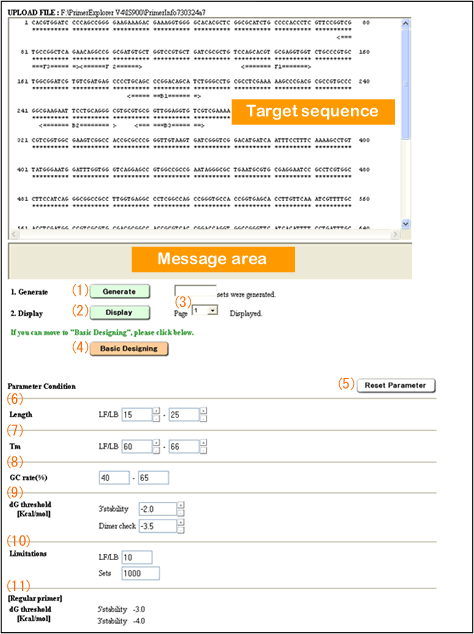The height and width of the screenshot is (634, 474).
Task: Open the Basic Designing step
Action: pos(129,349)
